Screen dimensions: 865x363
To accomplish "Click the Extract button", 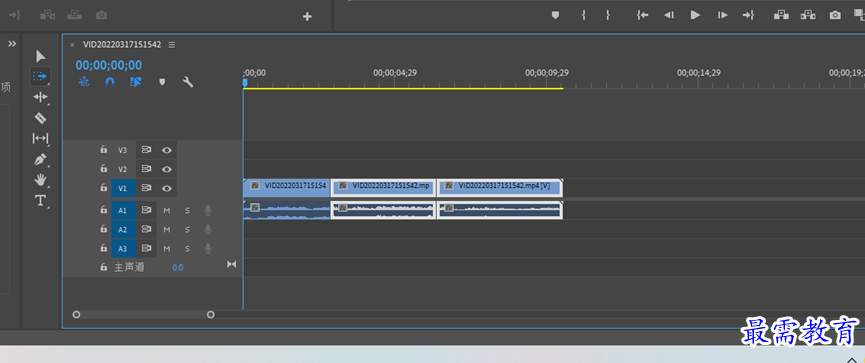I will pyautogui.click(x=808, y=15).
